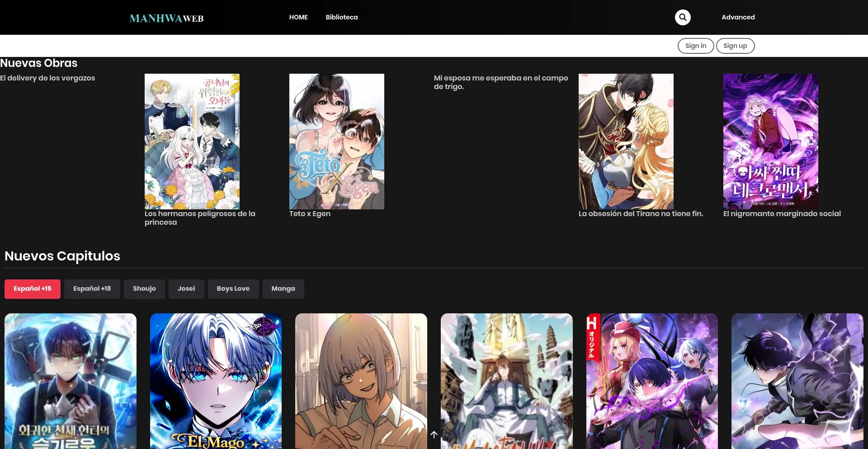Click the Sign in button
Screen dimensions: 868x449
point(696,46)
